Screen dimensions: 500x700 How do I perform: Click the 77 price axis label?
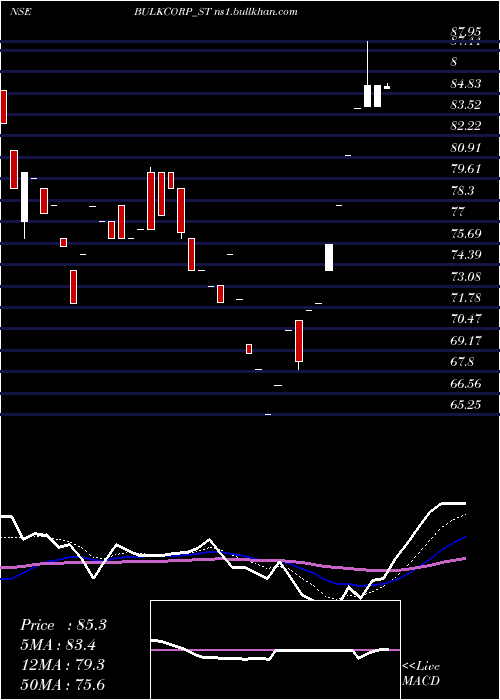point(459,212)
